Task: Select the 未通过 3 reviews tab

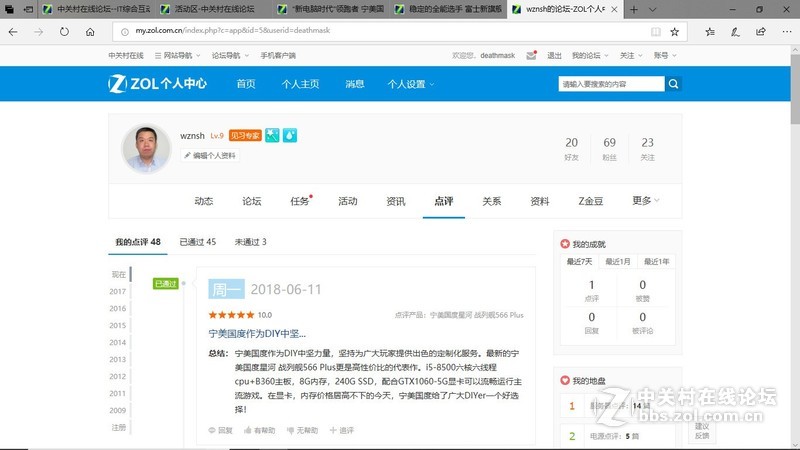Action: 250,242
